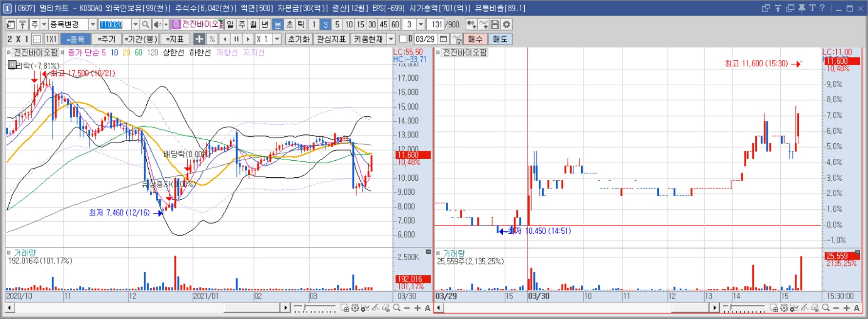Toggle the crosshair cursor tool
868x319 pixels.
coord(199,39)
